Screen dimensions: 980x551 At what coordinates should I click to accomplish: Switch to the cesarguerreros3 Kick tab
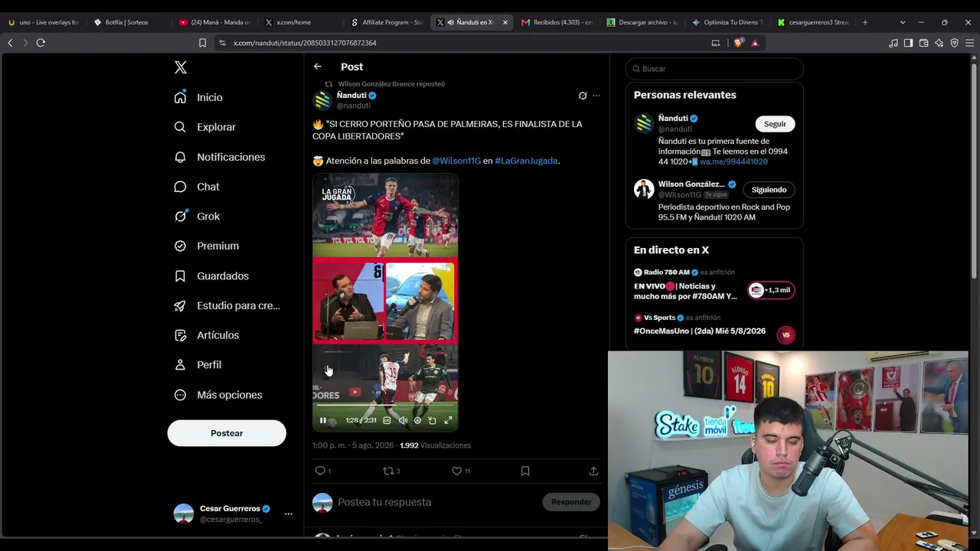[x=813, y=22]
